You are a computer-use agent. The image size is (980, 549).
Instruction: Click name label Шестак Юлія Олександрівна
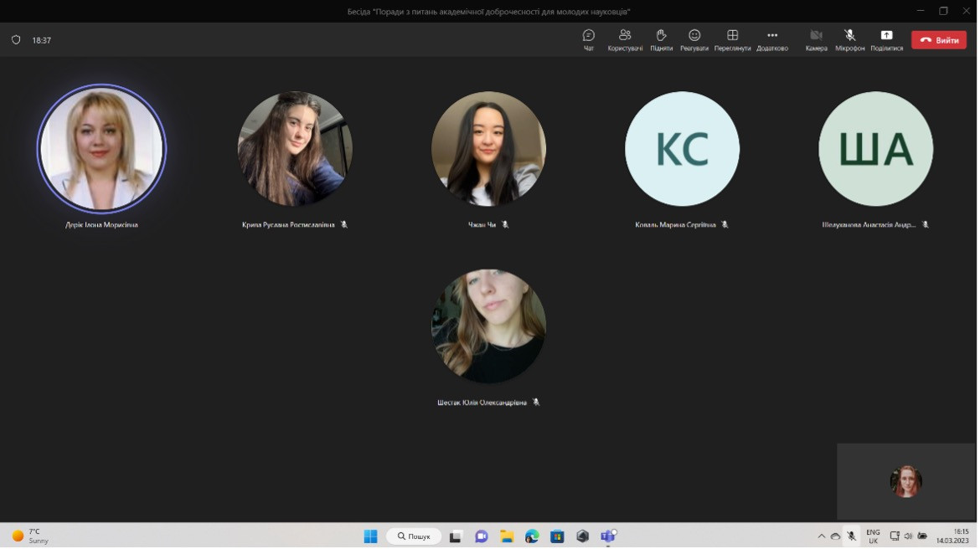click(482, 403)
